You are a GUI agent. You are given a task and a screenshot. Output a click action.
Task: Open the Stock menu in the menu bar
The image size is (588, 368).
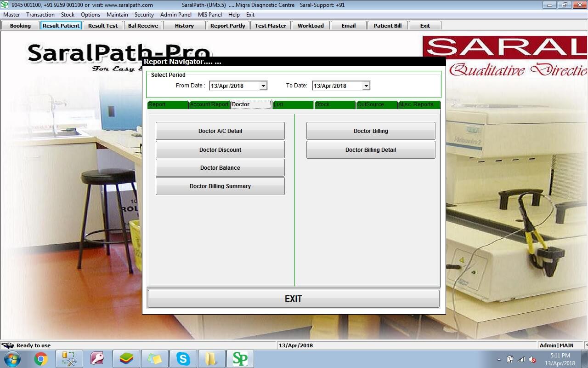pyautogui.click(x=68, y=15)
